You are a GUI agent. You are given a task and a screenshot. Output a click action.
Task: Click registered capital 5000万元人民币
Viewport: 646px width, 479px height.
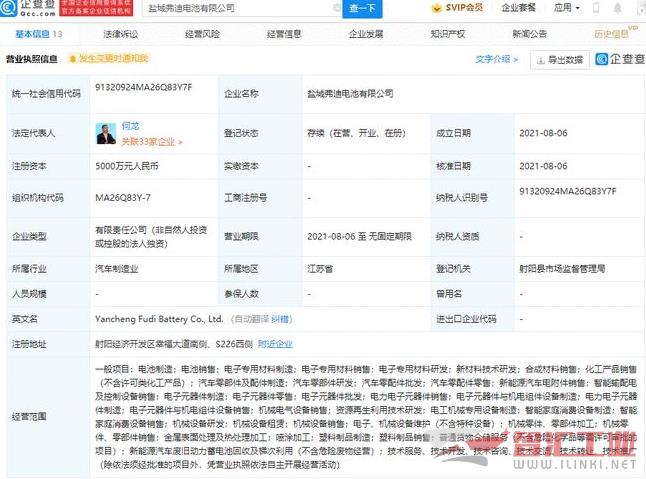click(x=127, y=166)
